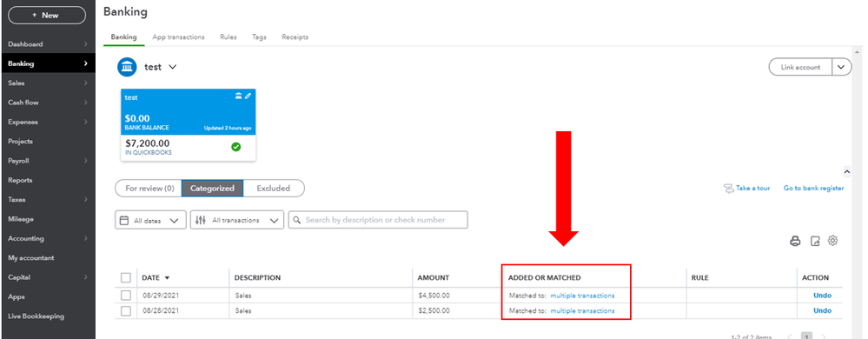Show the For review (0) list
Image resolution: width=868 pixels, height=339 pixels.
click(149, 189)
